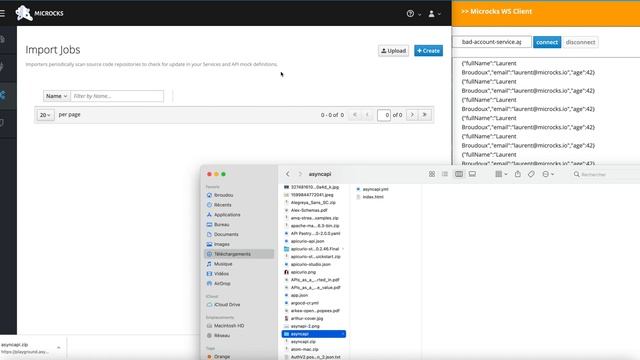Image resolution: width=640 pixels, height=360 pixels.
Task: Go back in the Finder window
Action: pyautogui.click(x=288, y=174)
